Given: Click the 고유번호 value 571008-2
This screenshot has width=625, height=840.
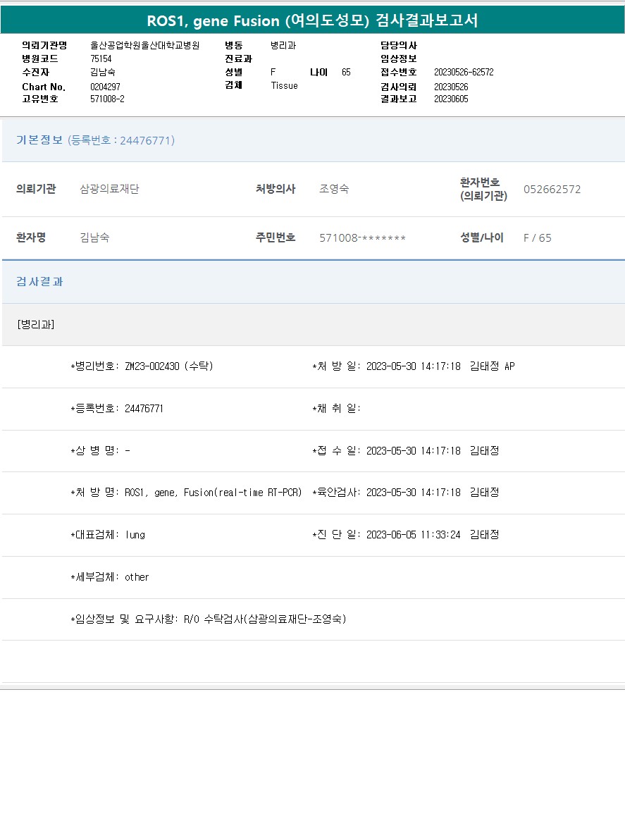Looking at the screenshot, I should click(107, 99).
